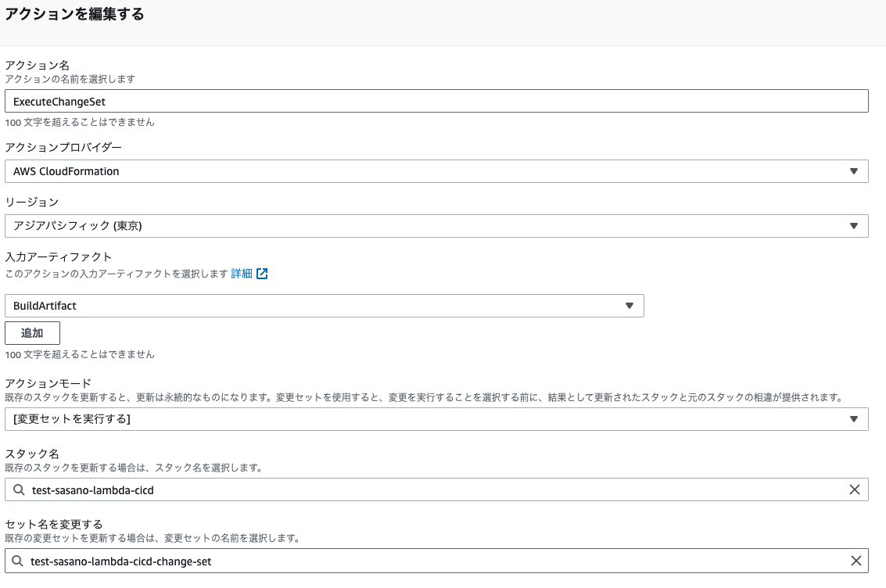
Task: Click the dropdown arrow on アクションプロバイダー
Action: (854, 170)
